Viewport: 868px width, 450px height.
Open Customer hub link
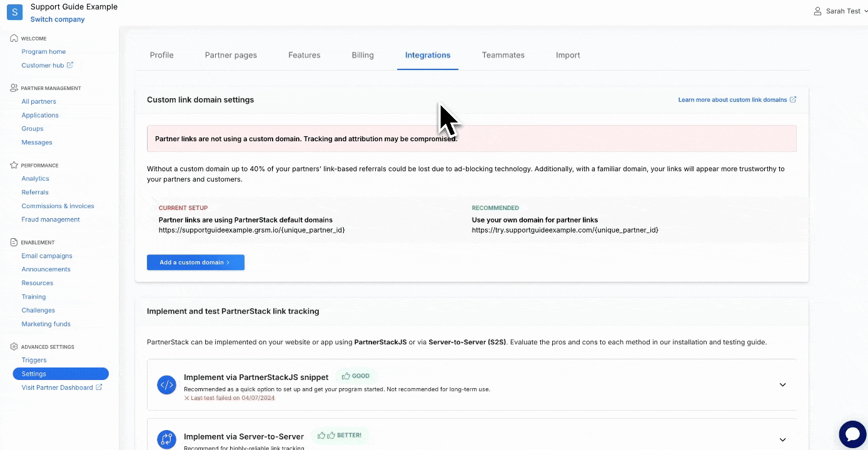click(x=43, y=66)
